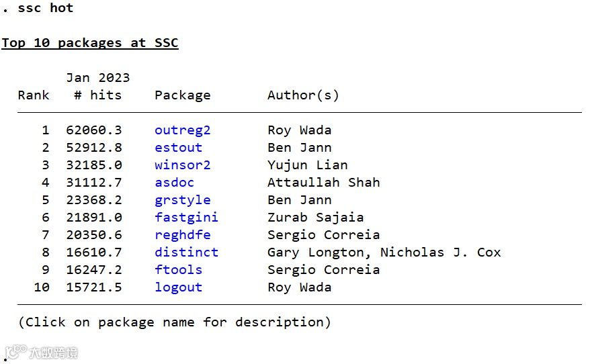
Task: Click the 'Author(s)' column header
Action: 303,95
